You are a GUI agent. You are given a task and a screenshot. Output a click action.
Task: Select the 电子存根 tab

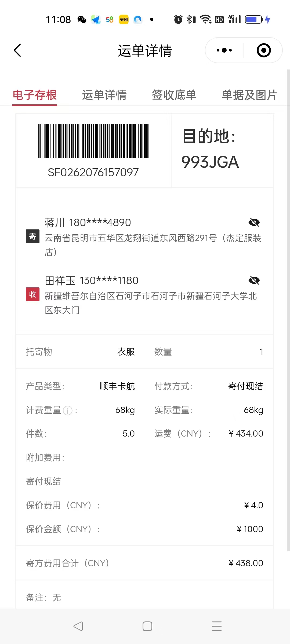35,95
